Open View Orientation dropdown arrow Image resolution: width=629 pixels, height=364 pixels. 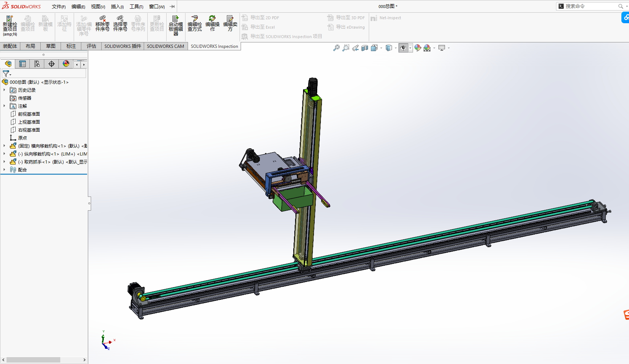pos(381,48)
